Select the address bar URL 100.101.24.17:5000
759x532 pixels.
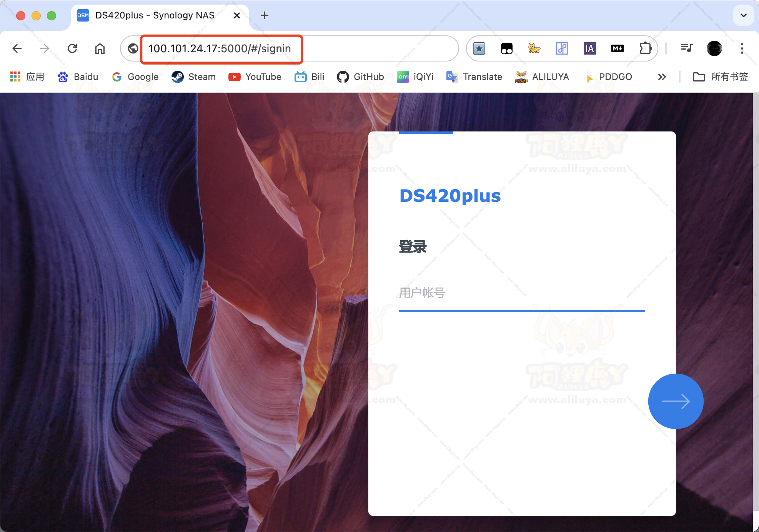click(x=220, y=48)
